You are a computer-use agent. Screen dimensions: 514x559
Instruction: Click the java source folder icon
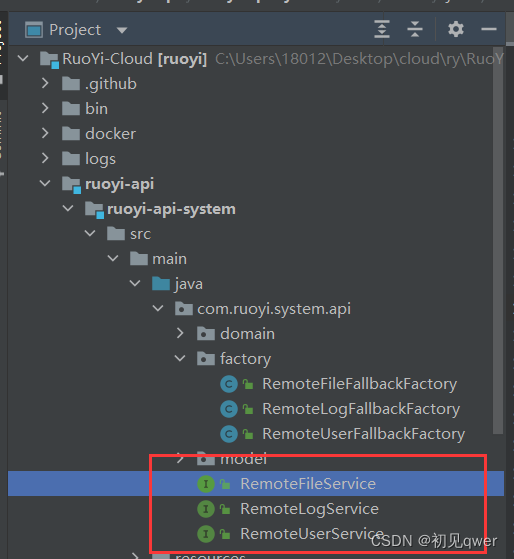click(161, 284)
